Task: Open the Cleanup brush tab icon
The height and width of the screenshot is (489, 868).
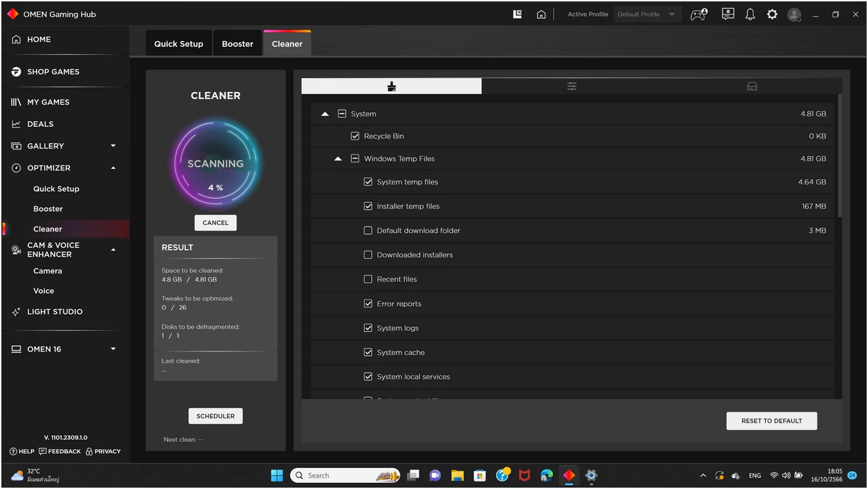Action: pos(391,86)
